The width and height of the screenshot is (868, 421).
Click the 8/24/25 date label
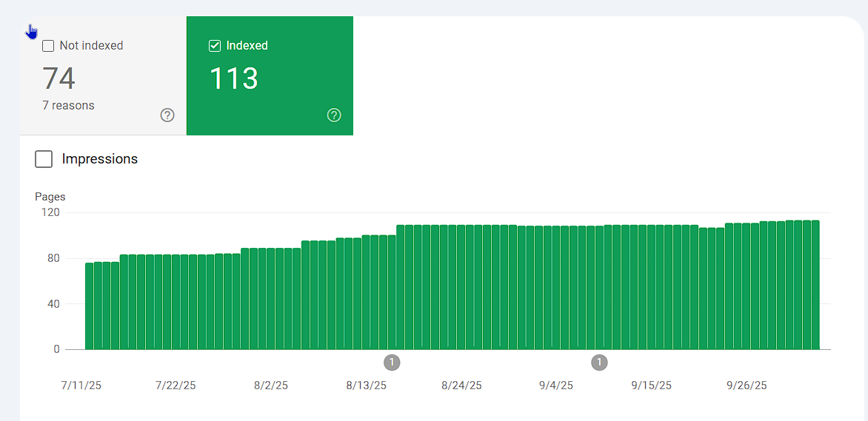click(461, 385)
